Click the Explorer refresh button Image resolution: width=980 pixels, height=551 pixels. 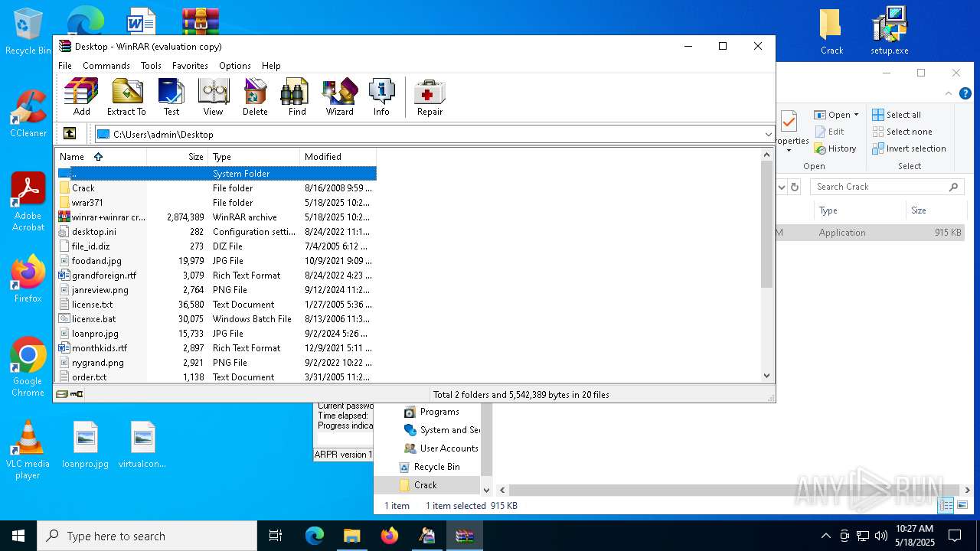(x=795, y=187)
